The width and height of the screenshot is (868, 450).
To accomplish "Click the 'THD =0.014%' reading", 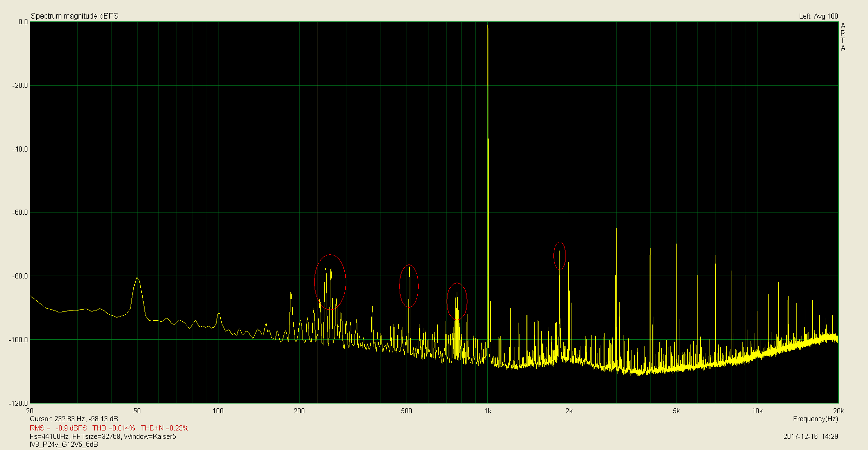I will [114, 428].
